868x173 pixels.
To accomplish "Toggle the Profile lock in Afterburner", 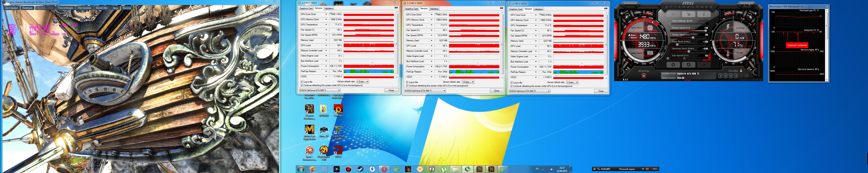I will tap(741, 71).
